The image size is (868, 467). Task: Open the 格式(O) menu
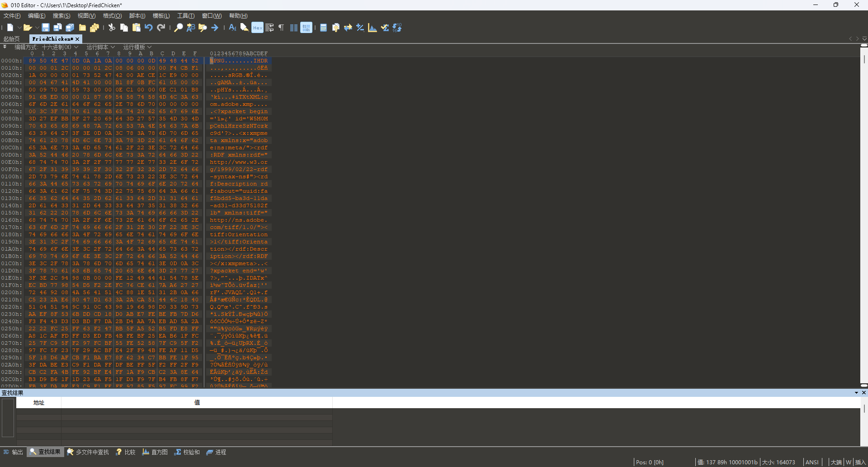pos(112,16)
